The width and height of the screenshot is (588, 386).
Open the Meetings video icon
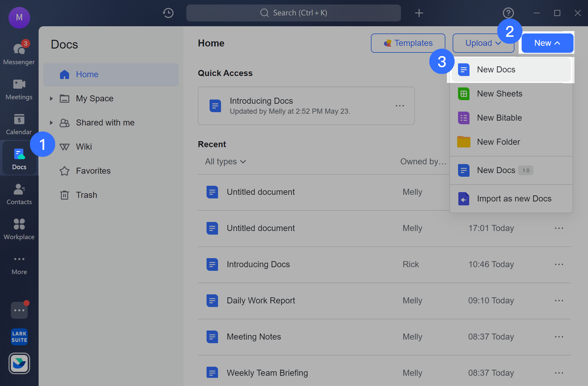pyautogui.click(x=19, y=88)
